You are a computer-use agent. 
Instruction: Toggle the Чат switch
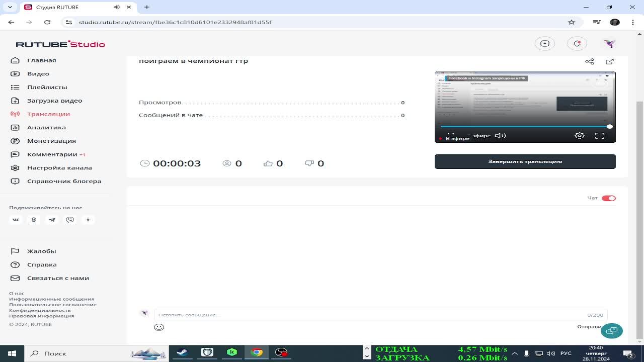(x=608, y=198)
